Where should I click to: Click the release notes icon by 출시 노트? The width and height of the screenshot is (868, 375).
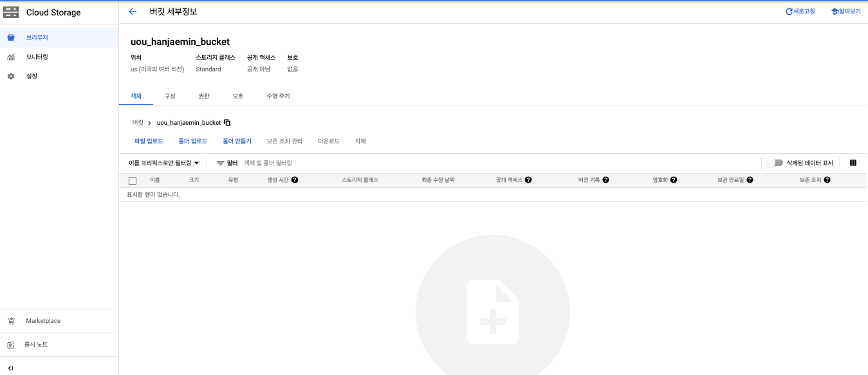click(x=11, y=345)
